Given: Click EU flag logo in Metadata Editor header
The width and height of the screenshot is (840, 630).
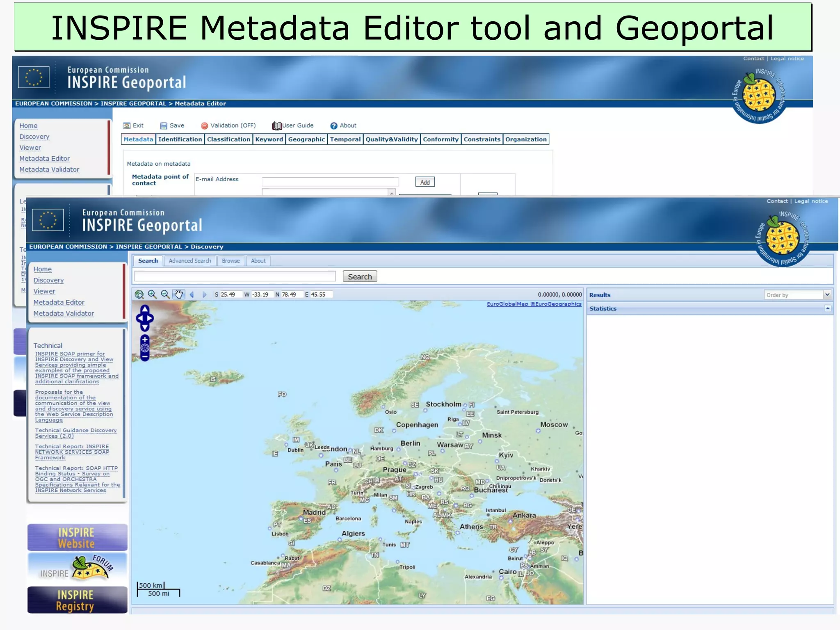Looking at the screenshot, I should point(34,77).
